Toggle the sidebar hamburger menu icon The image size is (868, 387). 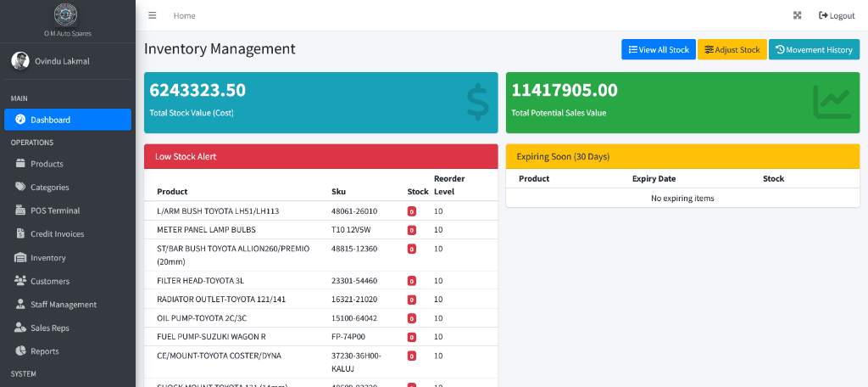coord(153,15)
